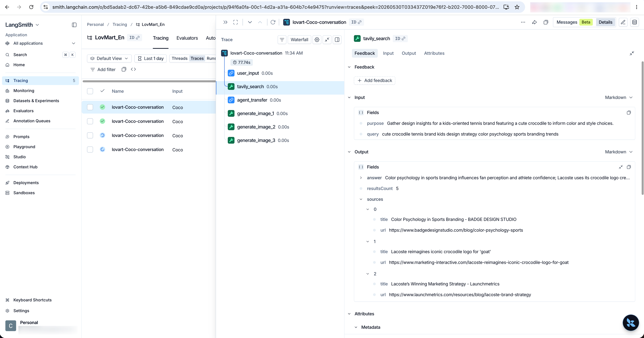Minimize the run details panel

click(632, 53)
